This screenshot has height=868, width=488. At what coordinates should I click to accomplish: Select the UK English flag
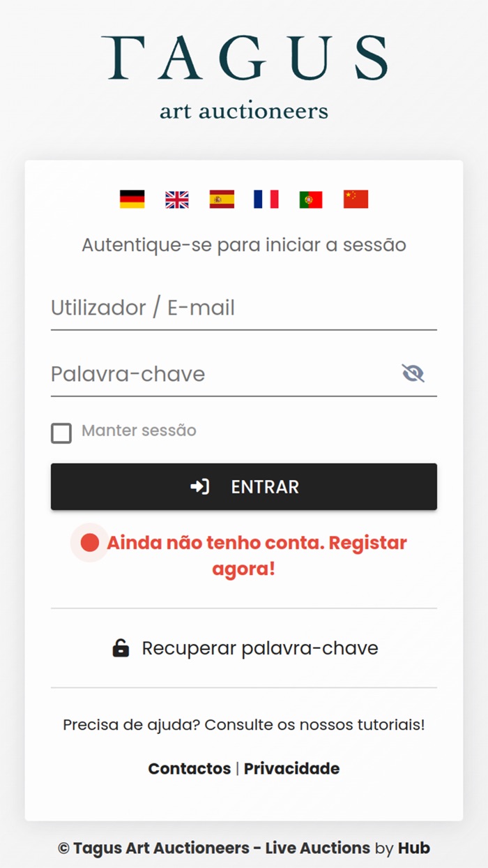pos(177,200)
